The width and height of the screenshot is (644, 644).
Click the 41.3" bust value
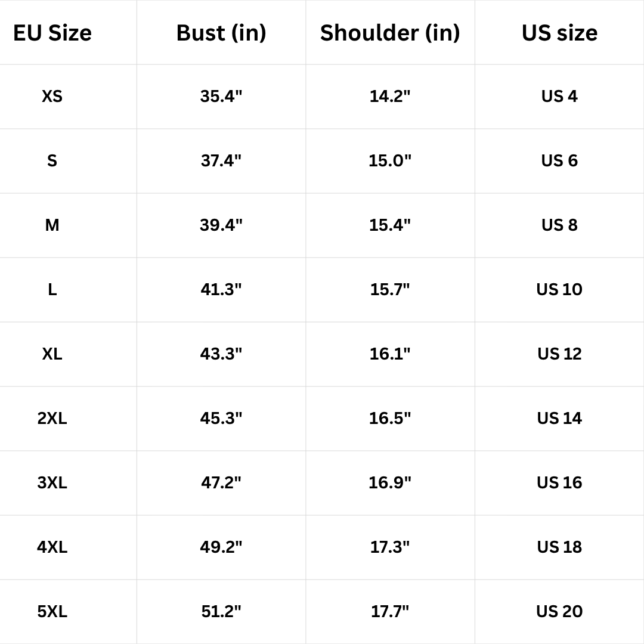(x=221, y=289)
